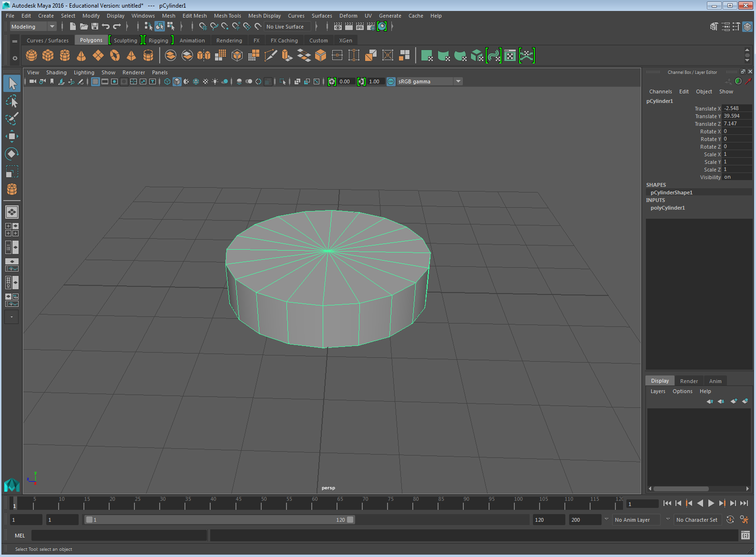This screenshot has width=756, height=557.
Task: Select the Lasso Select tool
Action: click(12, 101)
